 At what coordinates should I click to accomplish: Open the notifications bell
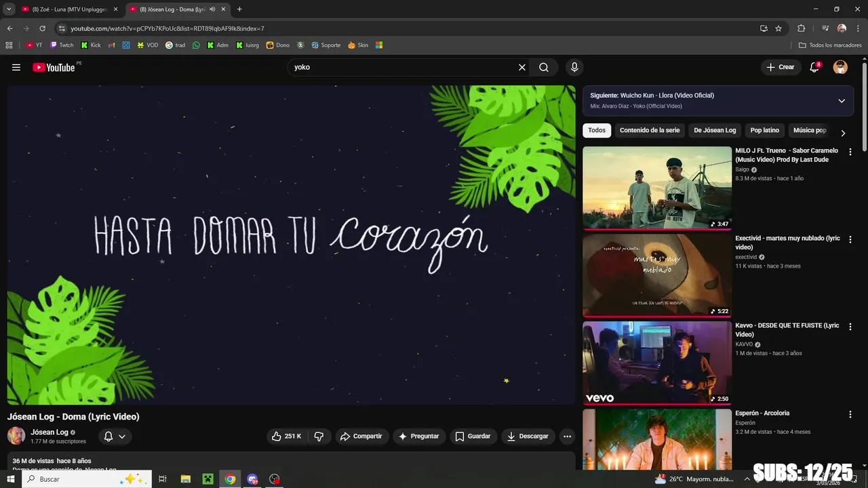click(814, 67)
